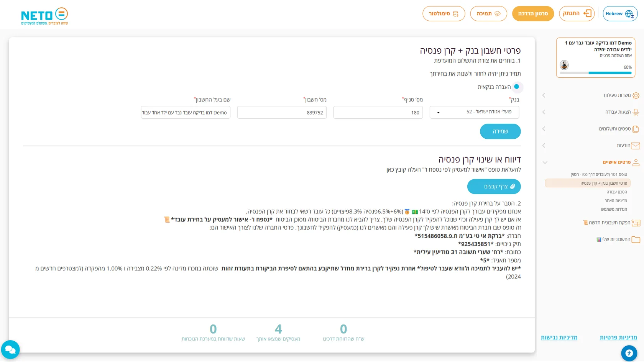The height and width of the screenshot is (362, 644).
Task: Click the folder icon beside החשבוניות שלי
Action: coord(636,240)
